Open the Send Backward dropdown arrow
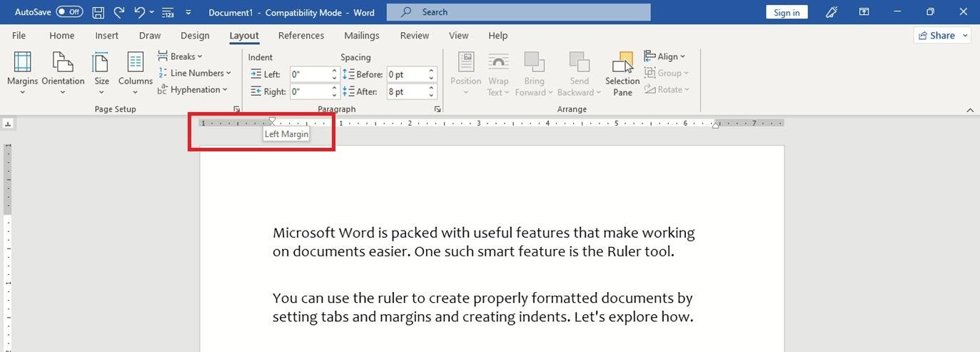This screenshot has height=352, width=980. coord(597,93)
